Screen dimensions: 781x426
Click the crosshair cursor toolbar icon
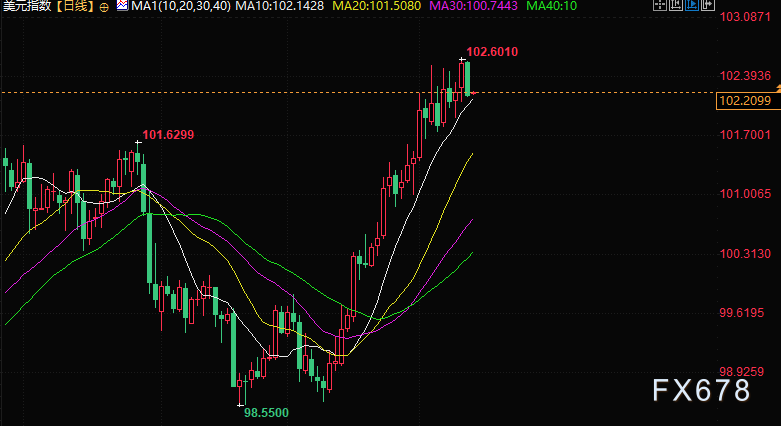(660, 5)
